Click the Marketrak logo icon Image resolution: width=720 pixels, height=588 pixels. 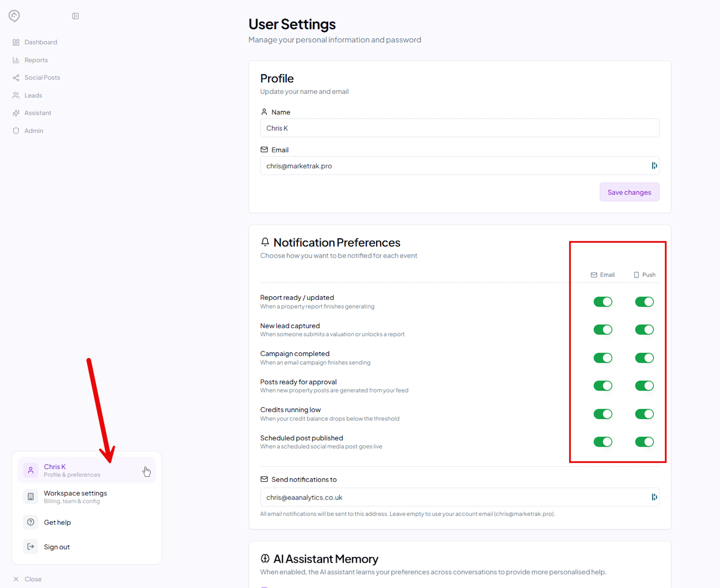click(x=14, y=16)
